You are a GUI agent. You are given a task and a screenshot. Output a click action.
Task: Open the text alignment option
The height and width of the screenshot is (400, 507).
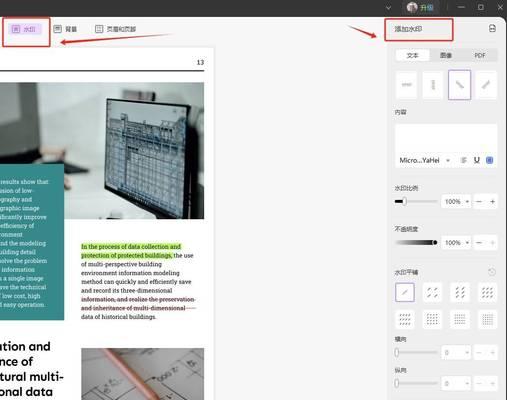464,160
